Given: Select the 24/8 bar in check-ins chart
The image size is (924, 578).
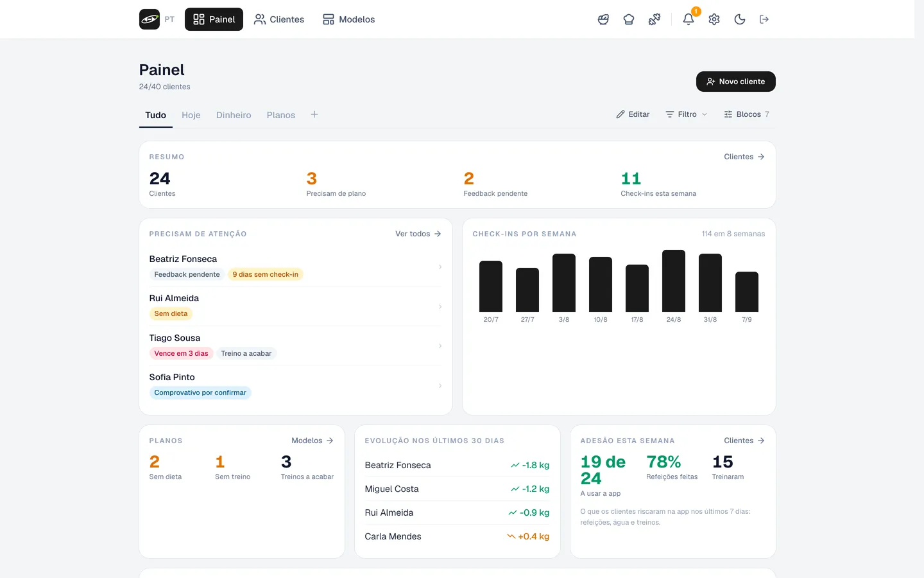Looking at the screenshot, I should (674, 281).
